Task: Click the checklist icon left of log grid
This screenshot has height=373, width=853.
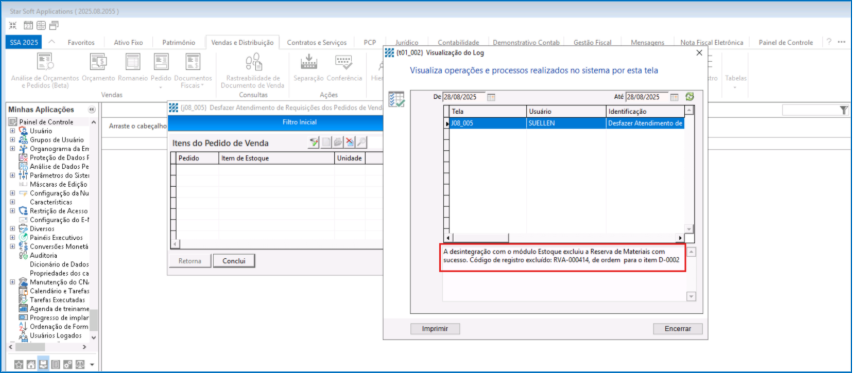Action: click(x=396, y=100)
